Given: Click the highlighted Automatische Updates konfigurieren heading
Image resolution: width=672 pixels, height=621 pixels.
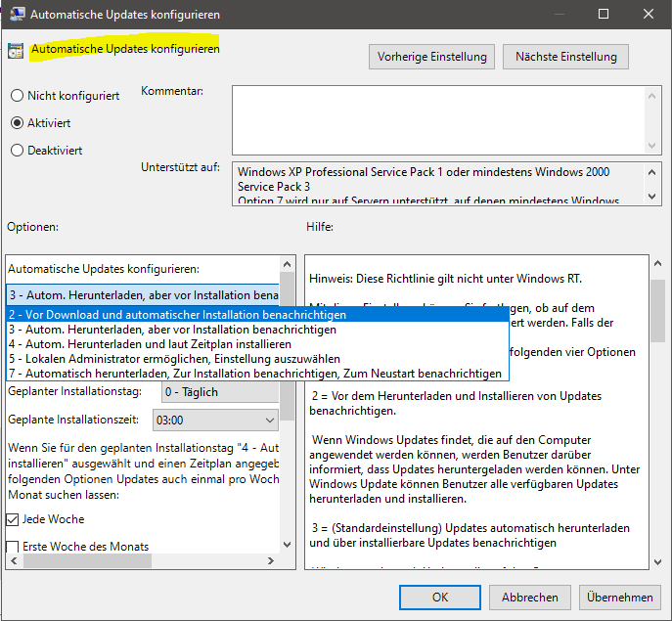Looking at the screenshot, I should click(x=125, y=49).
